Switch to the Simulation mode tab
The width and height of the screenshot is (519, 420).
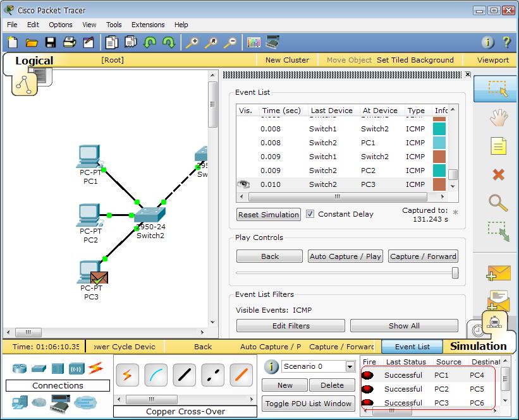tap(479, 346)
